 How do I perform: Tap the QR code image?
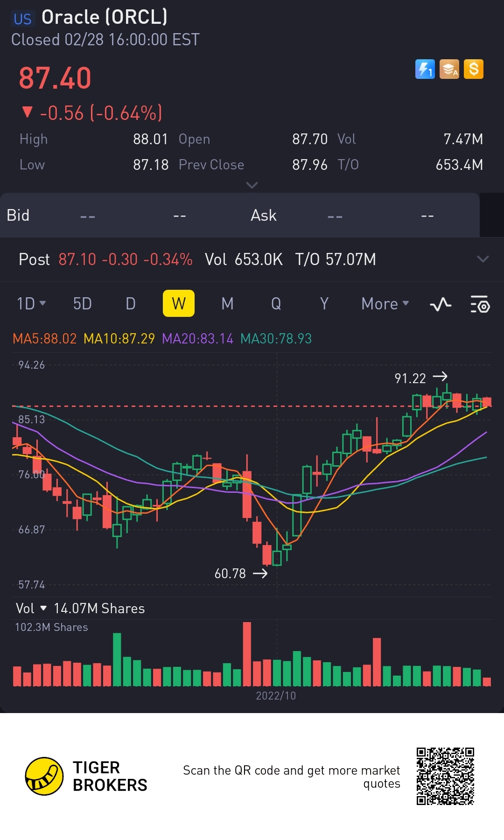coord(445,776)
